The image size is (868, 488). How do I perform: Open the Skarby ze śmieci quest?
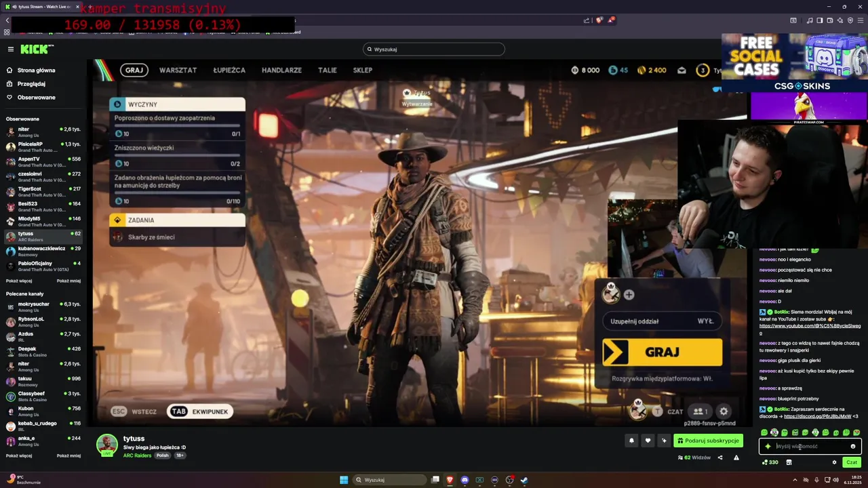177,237
